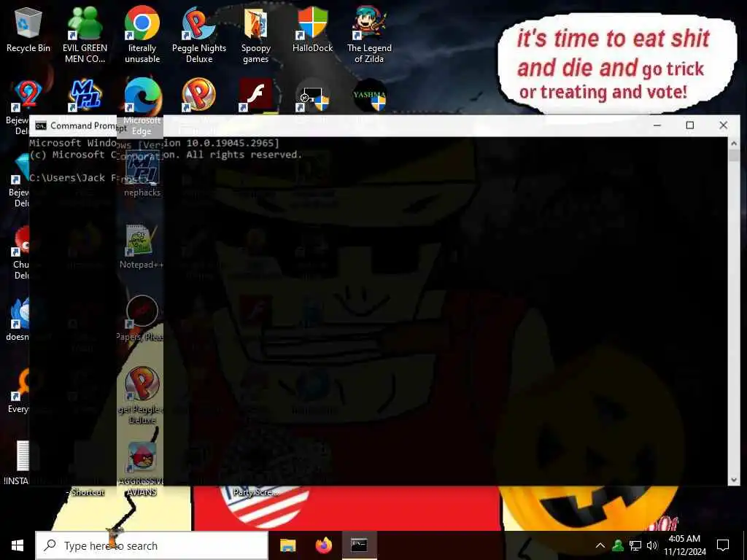Close the Command Prompt window

[723, 125]
